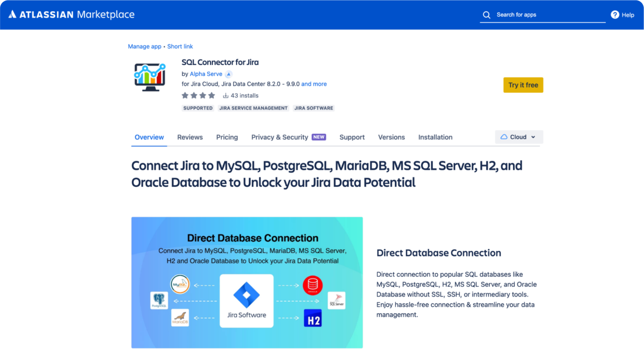Click the H2 database logo in the diagram

[313, 318]
